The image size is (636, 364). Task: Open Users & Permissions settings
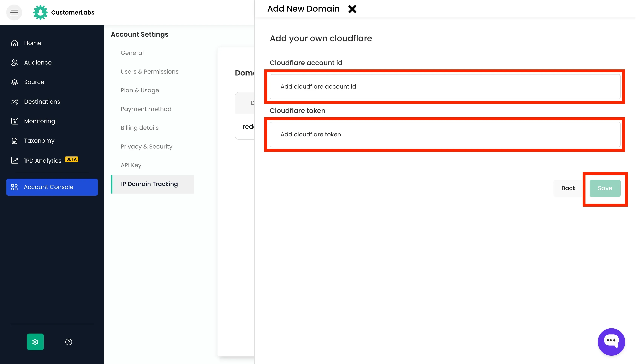150,72
